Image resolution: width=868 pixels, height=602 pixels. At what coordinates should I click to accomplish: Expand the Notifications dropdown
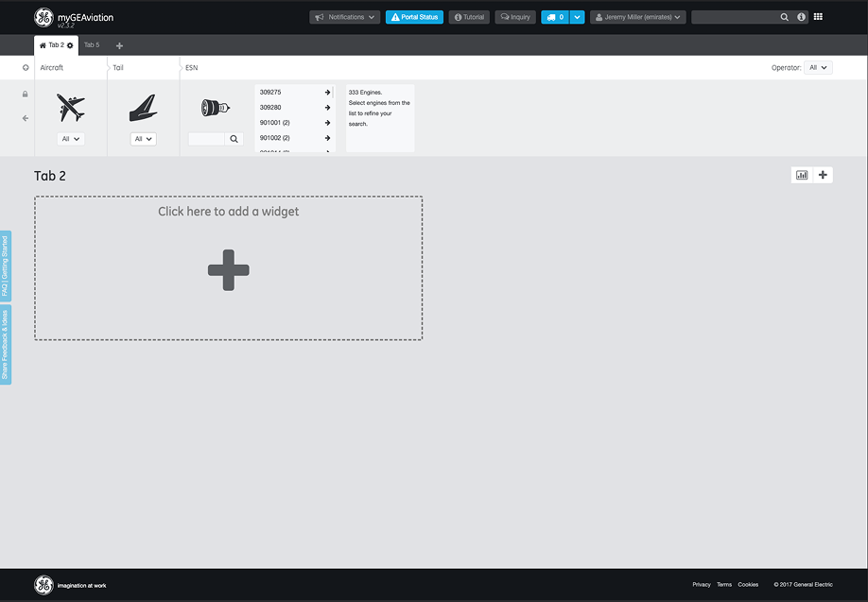345,17
